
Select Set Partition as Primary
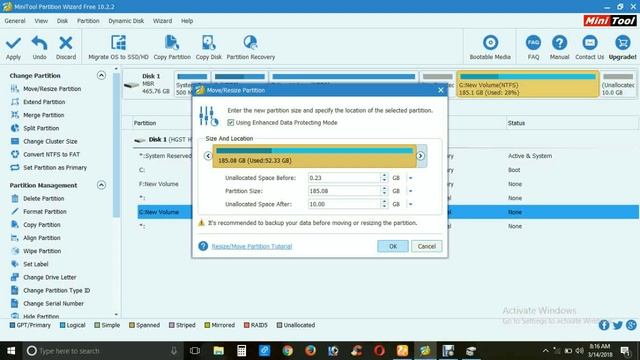55,167
